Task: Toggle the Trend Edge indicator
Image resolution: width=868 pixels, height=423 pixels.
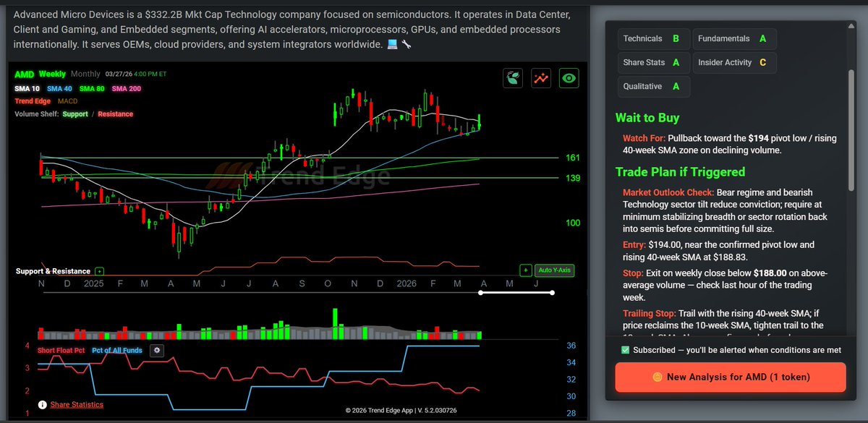Action: [x=33, y=101]
